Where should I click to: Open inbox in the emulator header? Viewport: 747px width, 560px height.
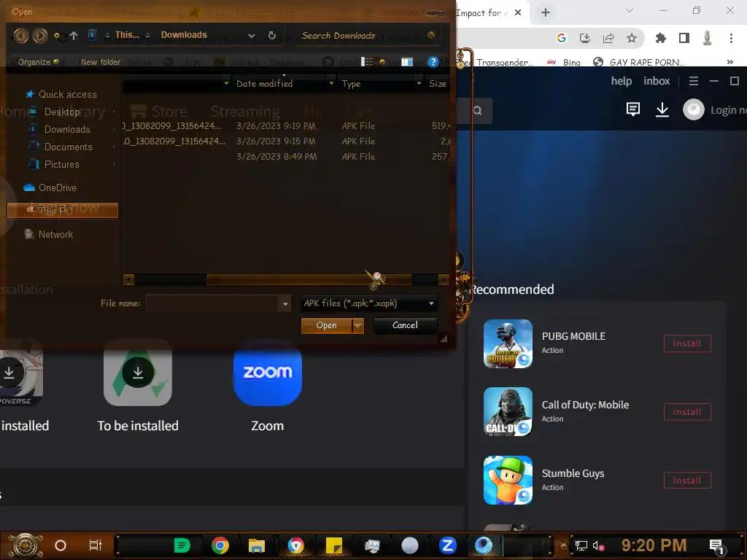pyautogui.click(x=657, y=82)
